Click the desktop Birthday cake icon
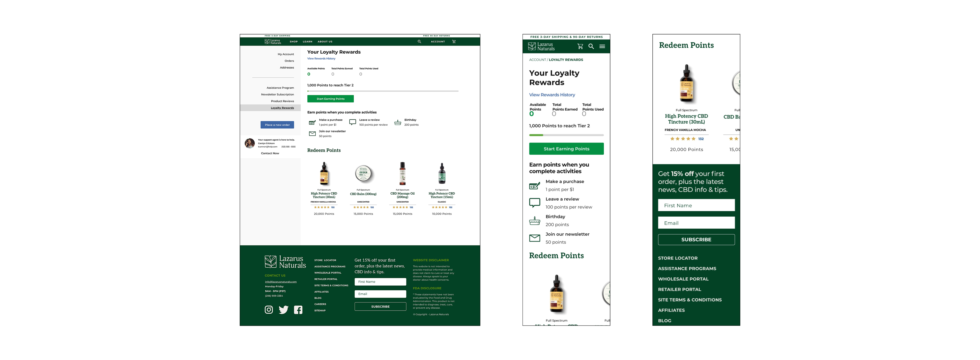 [x=398, y=122]
